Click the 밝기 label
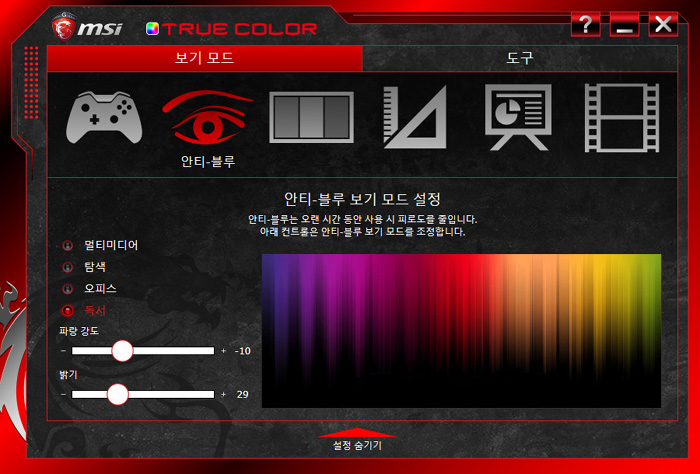Viewport: 700px width, 474px height. click(x=68, y=375)
